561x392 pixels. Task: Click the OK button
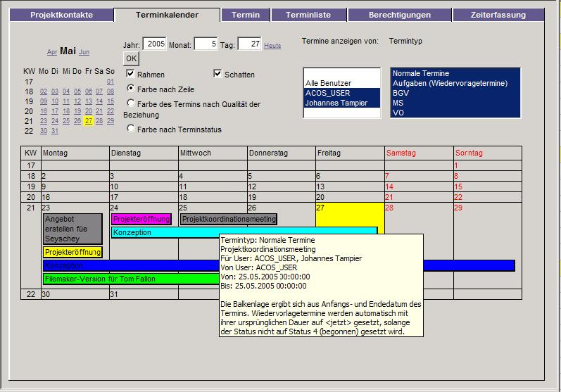coord(132,58)
